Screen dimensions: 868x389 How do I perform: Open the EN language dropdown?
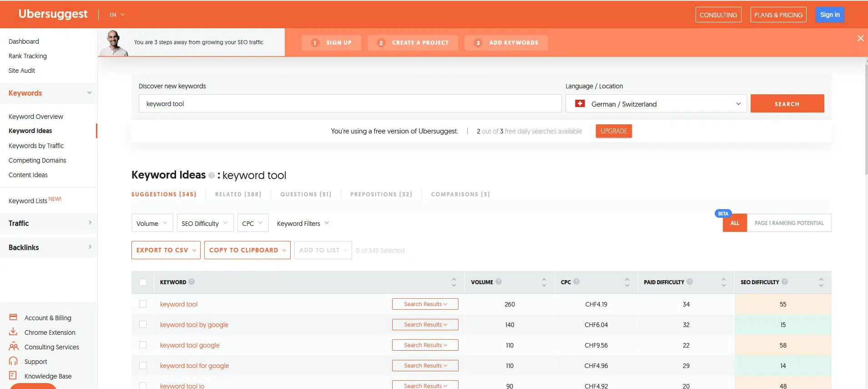tap(117, 15)
